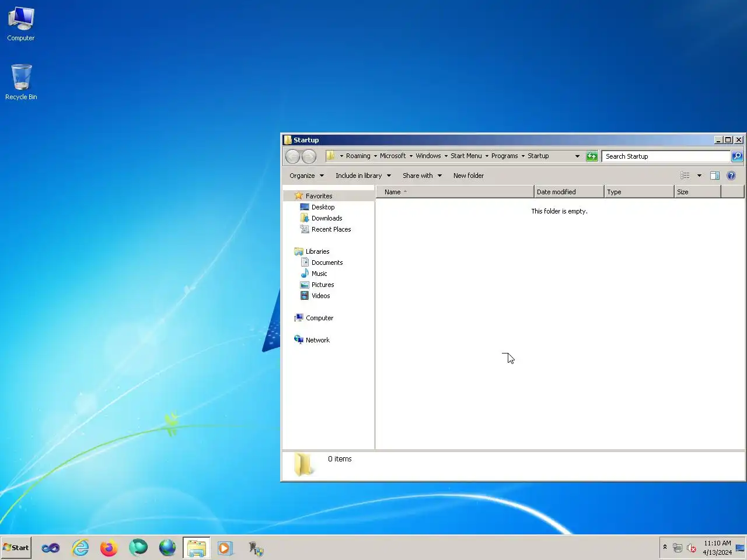Click the blue search magnifier button
Image resolution: width=747 pixels, height=560 pixels.
click(x=737, y=156)
